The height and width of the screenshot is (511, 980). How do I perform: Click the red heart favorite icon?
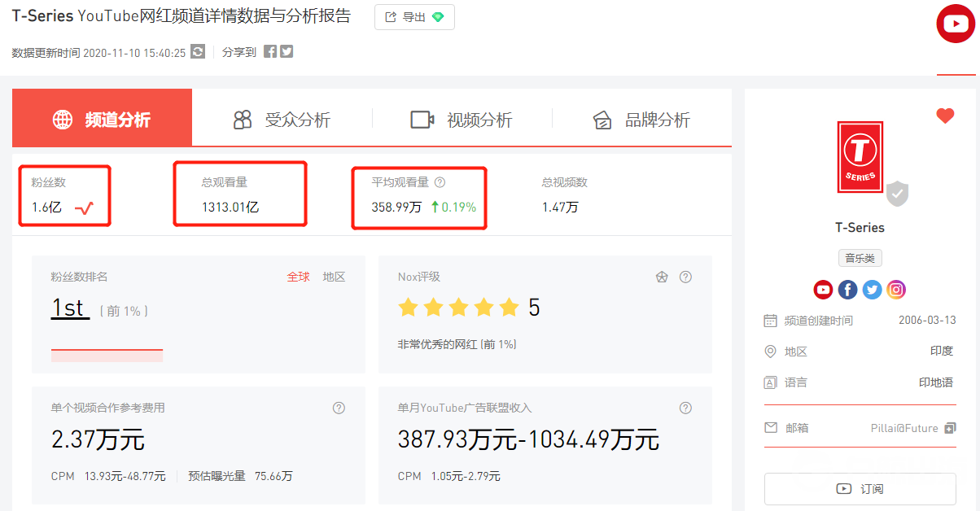click(x=944, y=116)
